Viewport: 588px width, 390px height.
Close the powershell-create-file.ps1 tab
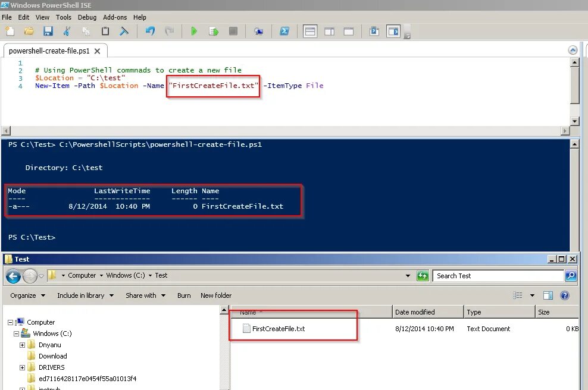[x=97, y=51]
